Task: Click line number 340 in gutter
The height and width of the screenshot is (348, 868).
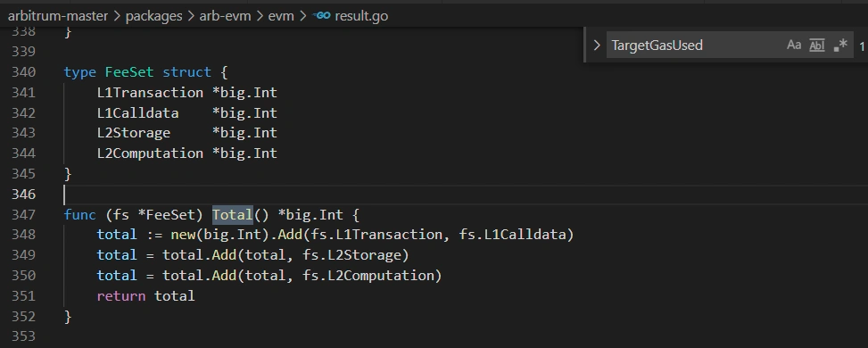Action: pos(24,72)
